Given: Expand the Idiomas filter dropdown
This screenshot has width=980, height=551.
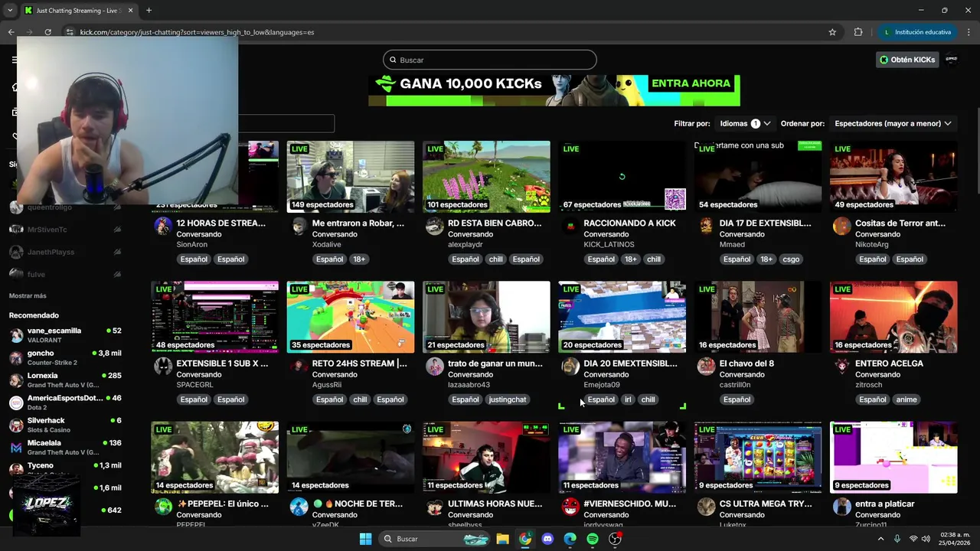Looking at the screenshot, I should coord(744,123).
